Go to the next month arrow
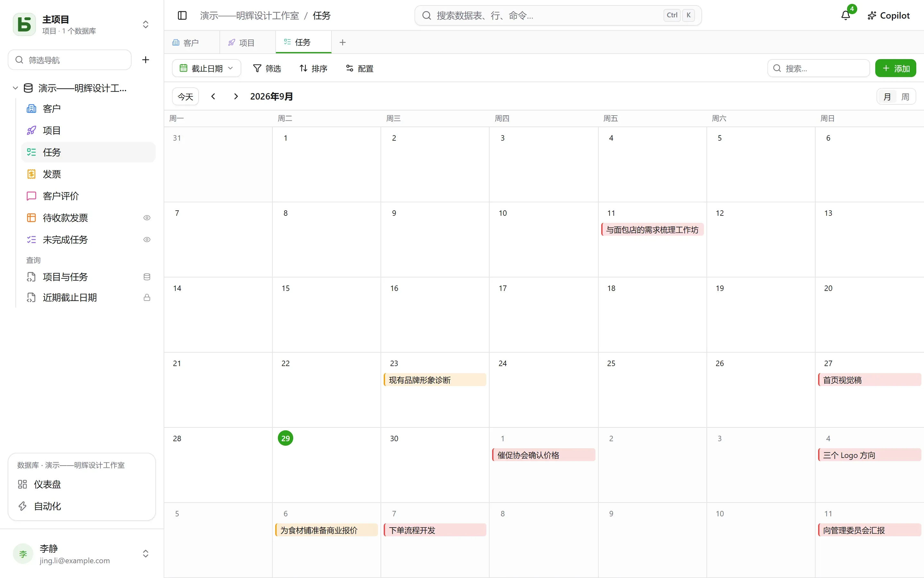This screenshot has width=924, height=578. click(x=236, y=96)
